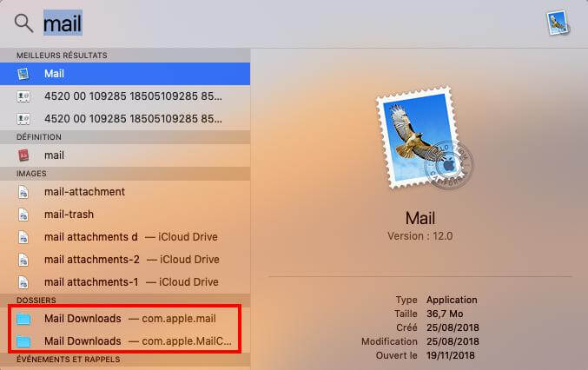
Task: Click the Ouvert le date 19/11/2018
Action: pos(451,355)
